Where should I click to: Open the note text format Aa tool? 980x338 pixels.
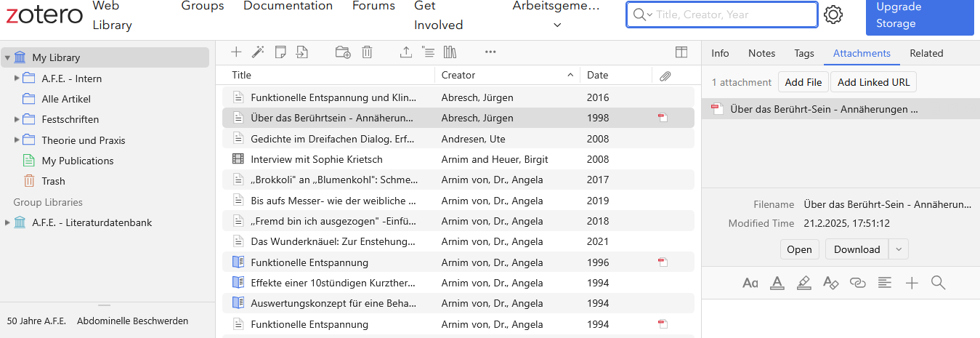(750, 283)
